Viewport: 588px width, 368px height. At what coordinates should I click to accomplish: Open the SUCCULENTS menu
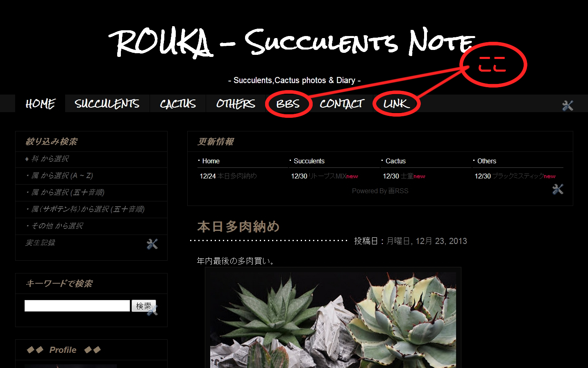point(107,104)
